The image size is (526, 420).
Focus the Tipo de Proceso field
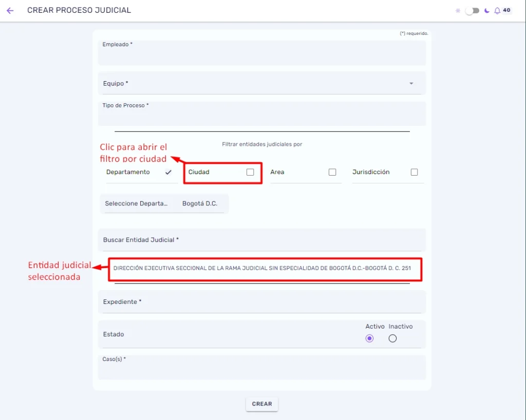point(262,113)
